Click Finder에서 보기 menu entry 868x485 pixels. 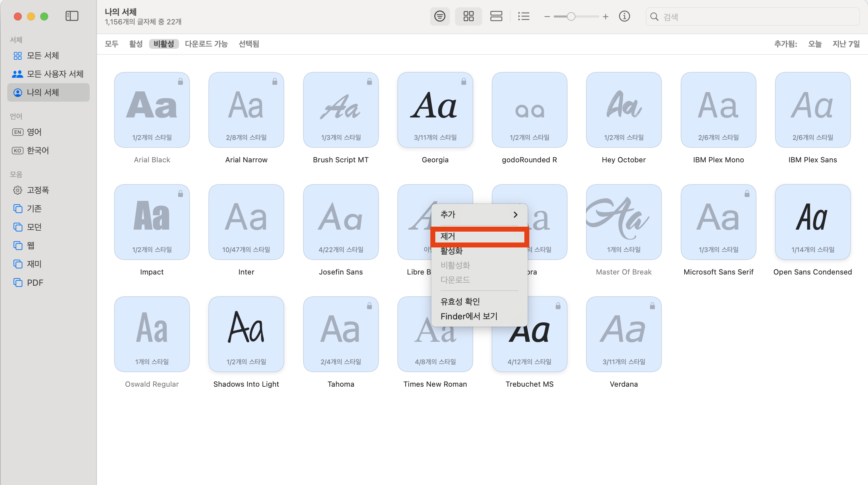click(x=469, y=316)
